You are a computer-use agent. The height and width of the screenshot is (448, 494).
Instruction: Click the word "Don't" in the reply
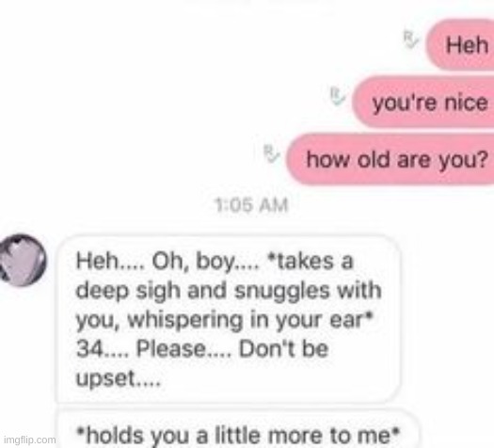pyautogui.click(x=267, y=349)
